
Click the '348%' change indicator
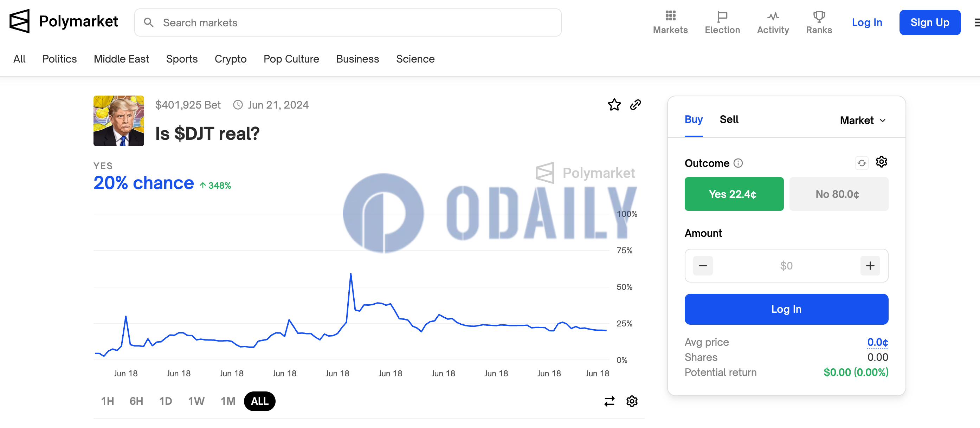[x=215, y=185]
